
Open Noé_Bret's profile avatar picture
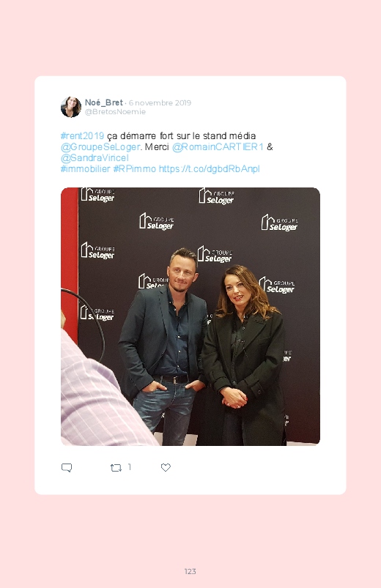(71, 107)
